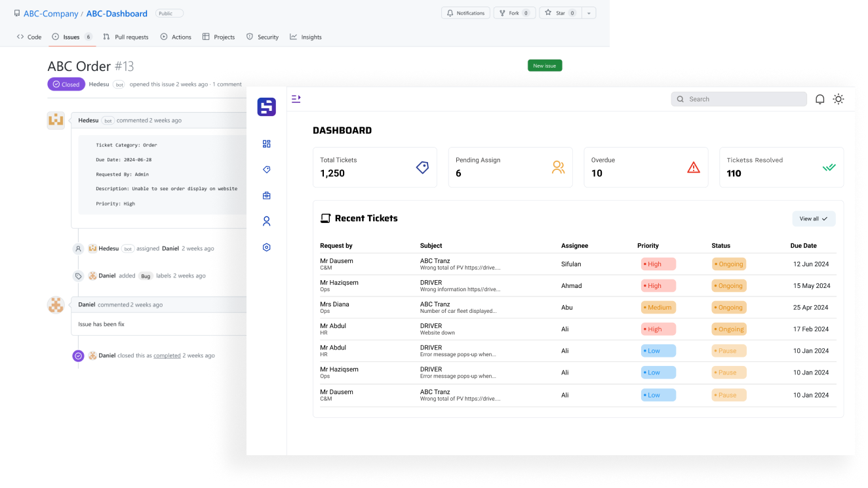Click the purple Closed status badge

point(66,84)
